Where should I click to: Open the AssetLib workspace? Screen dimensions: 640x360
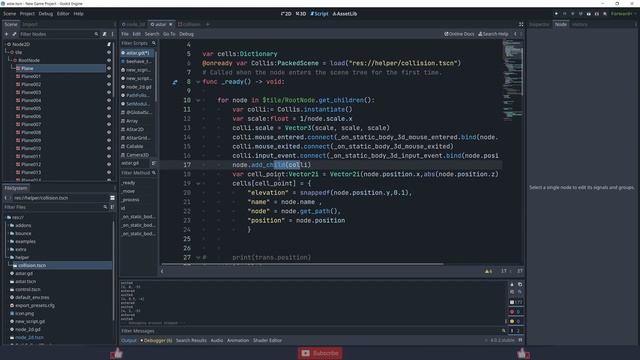pyautogui.click(x=344, y=14)
